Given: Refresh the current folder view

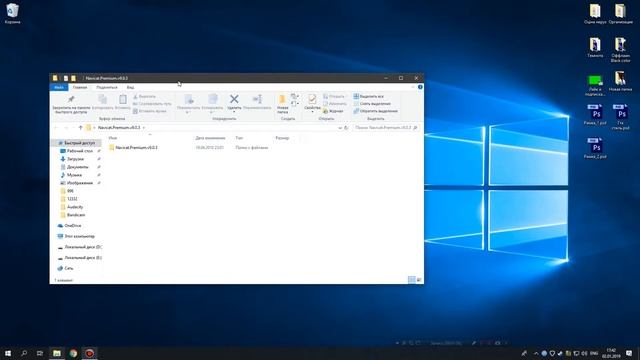Looking at the screenshot, I should tap(346, 128).
